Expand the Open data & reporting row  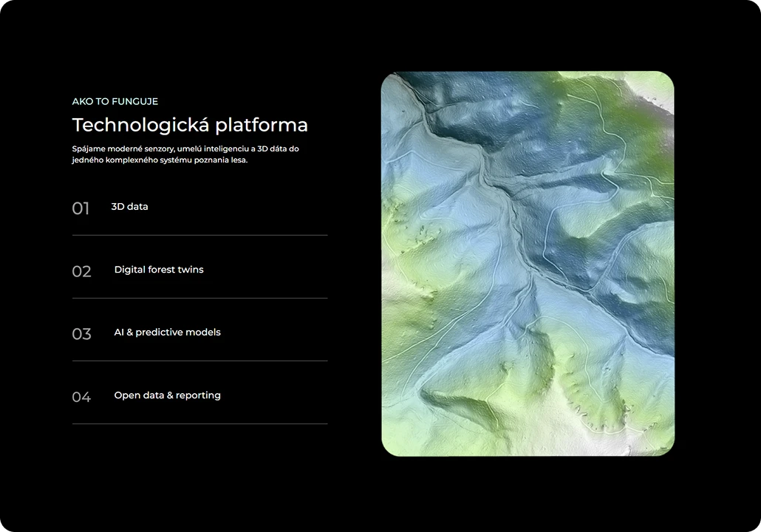coord(167,395)
